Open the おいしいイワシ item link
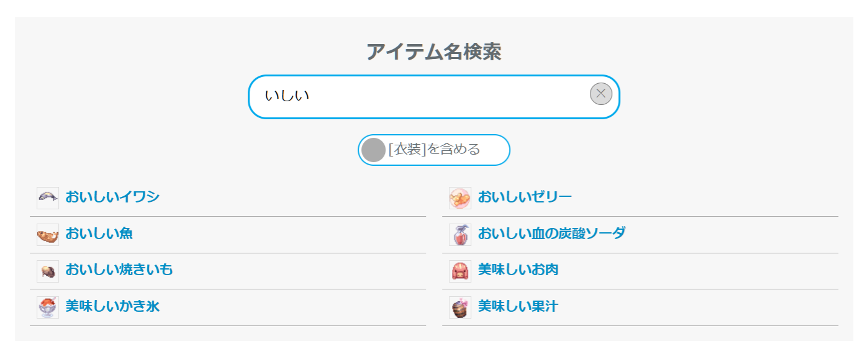 [112, 197]
